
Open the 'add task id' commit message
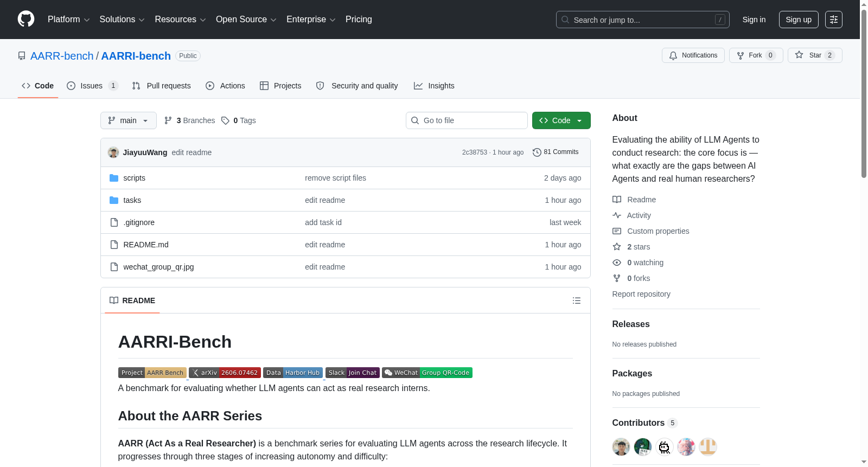323,222
